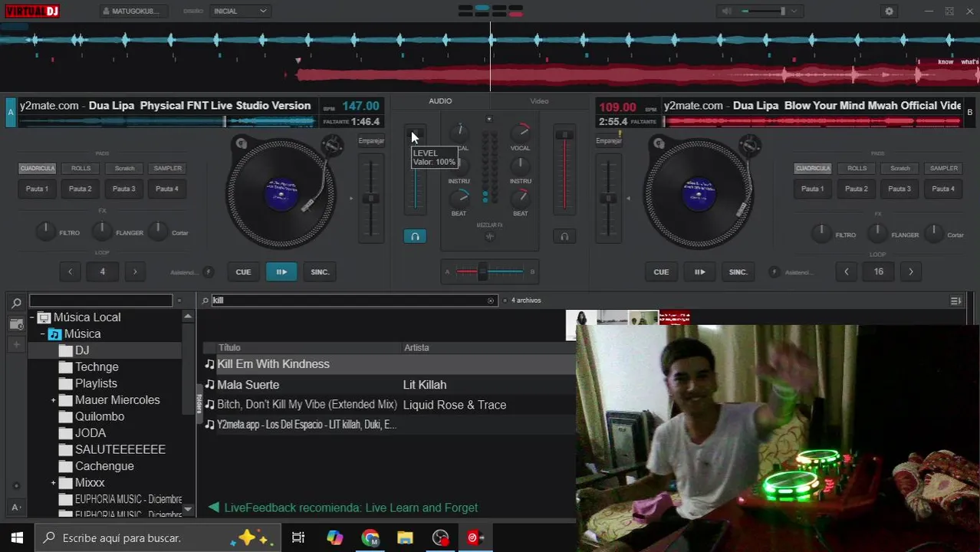Trigger Pauta 4 pad on deck B
The width and height of the screenshot is (980, 552).
(x=943, y=189)
